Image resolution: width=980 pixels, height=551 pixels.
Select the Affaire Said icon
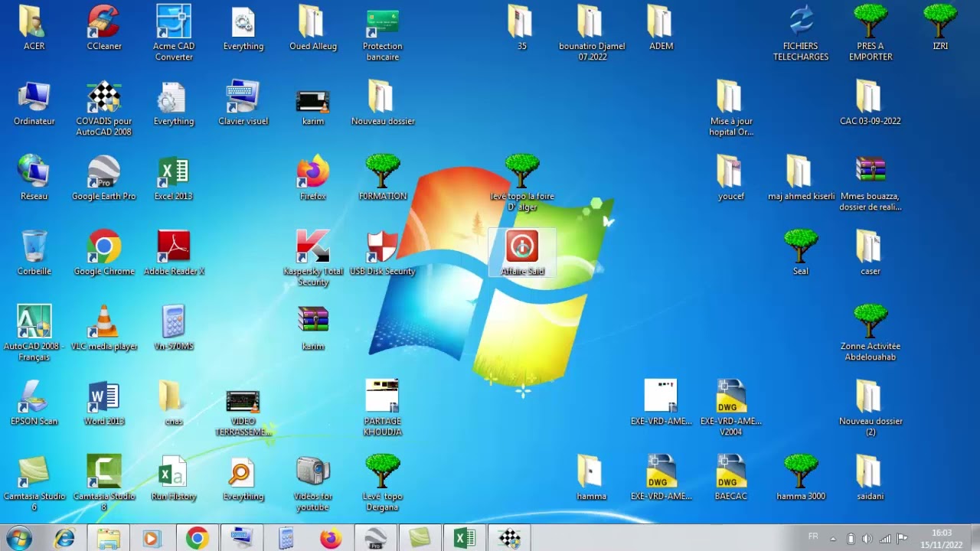coord(522,253)
